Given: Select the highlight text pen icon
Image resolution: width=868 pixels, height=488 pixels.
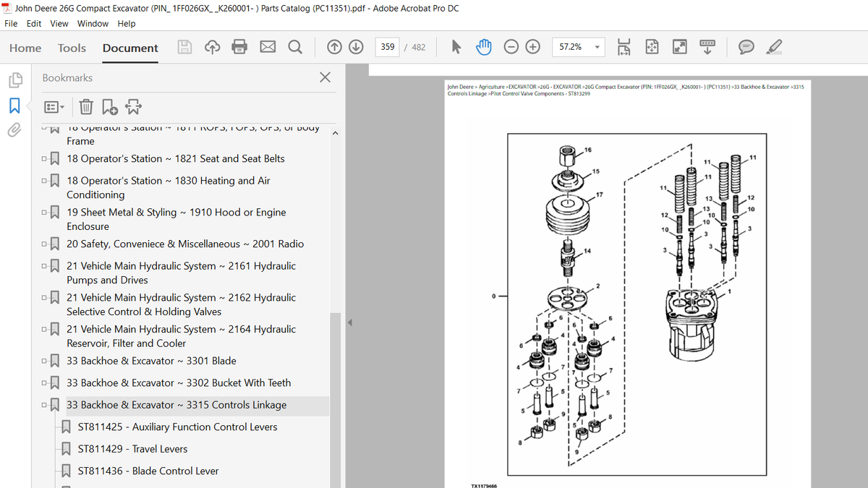Looking at the screenshot, I should (x=773, y=47).
